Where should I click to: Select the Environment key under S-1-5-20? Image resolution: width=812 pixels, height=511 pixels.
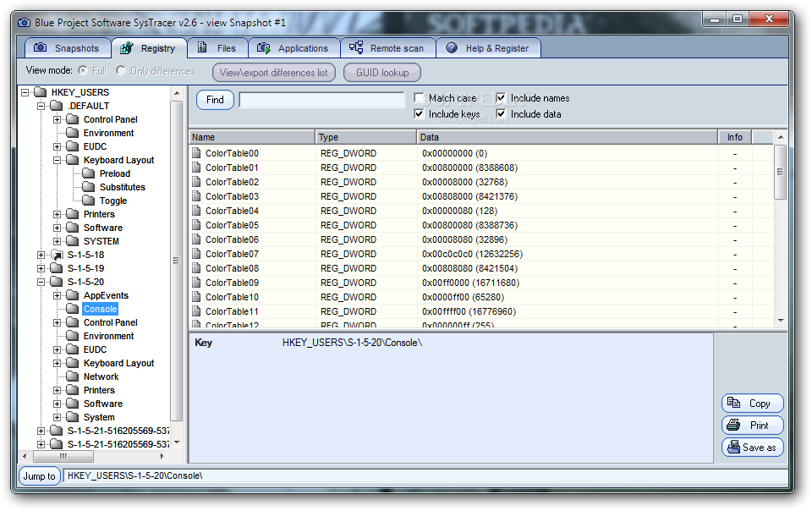pyautogui.click(x=109, y=336)
